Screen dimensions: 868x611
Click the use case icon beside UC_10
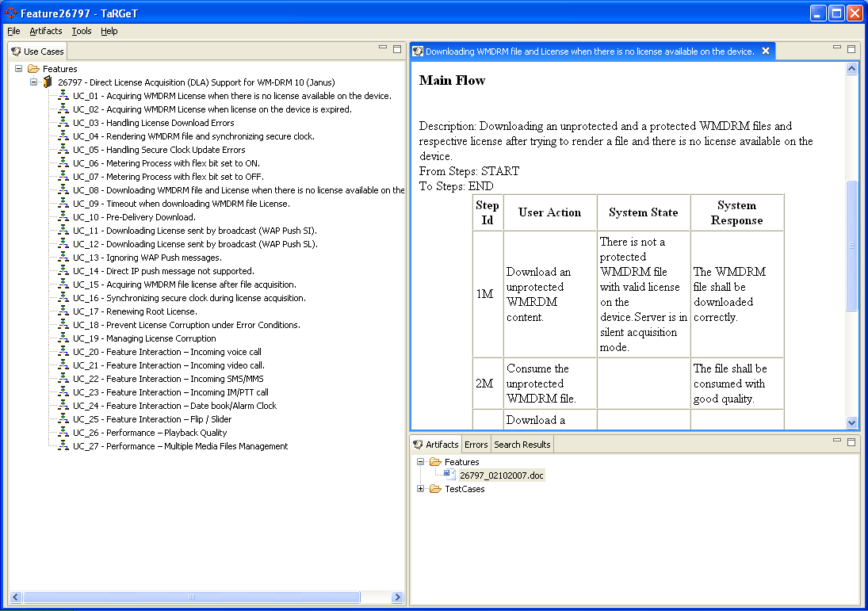tap(63, 217)
